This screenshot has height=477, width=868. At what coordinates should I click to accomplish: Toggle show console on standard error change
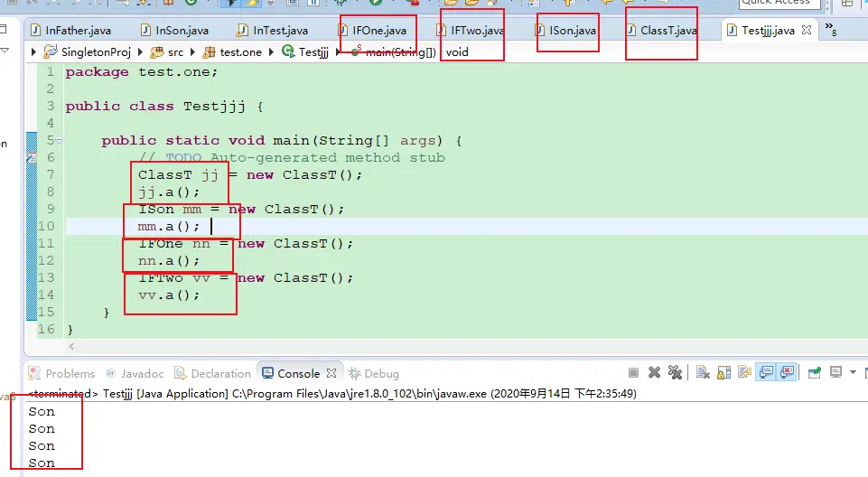788,372
